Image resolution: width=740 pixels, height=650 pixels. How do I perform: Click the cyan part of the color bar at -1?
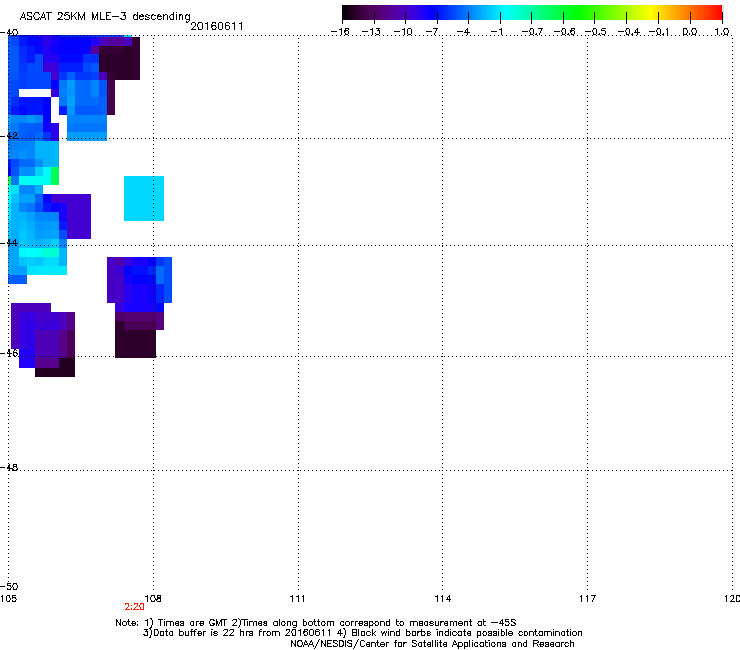coord(500,13)
